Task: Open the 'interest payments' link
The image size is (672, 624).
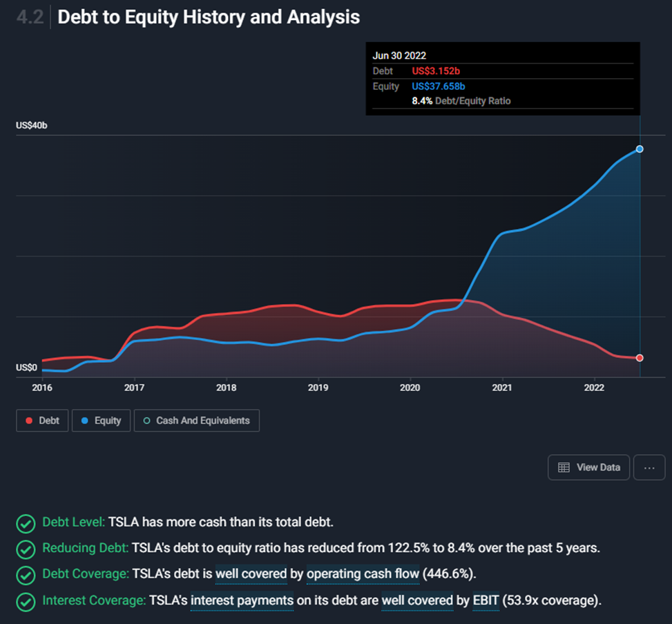Action: click(242, 600)
